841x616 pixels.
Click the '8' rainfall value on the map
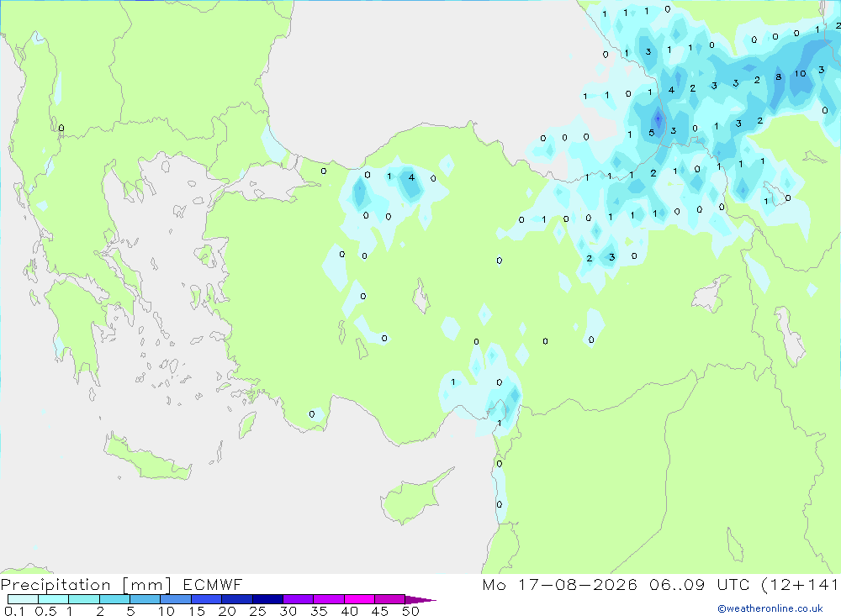(x=778, y=76)
